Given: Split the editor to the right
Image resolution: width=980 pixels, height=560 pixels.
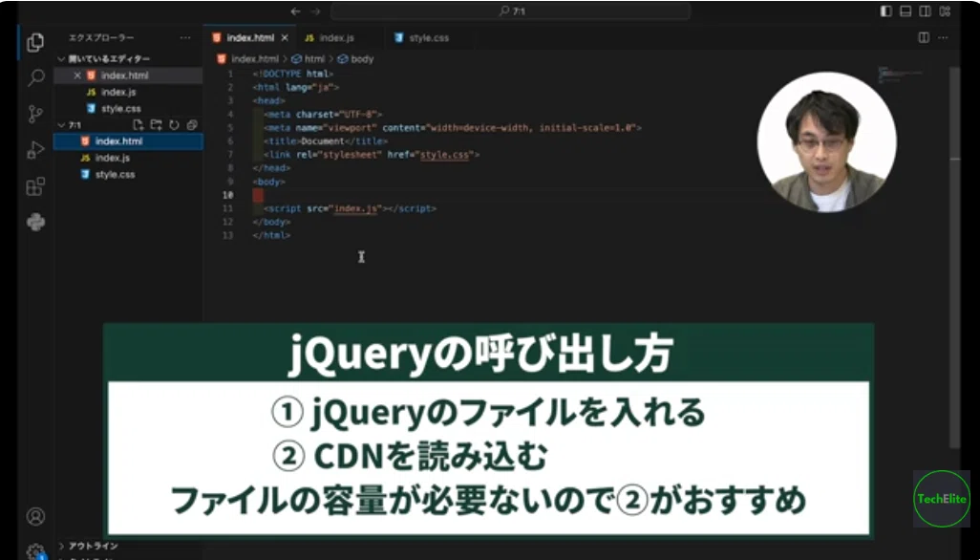Looking at the screenshot, I should click(924, 37).
